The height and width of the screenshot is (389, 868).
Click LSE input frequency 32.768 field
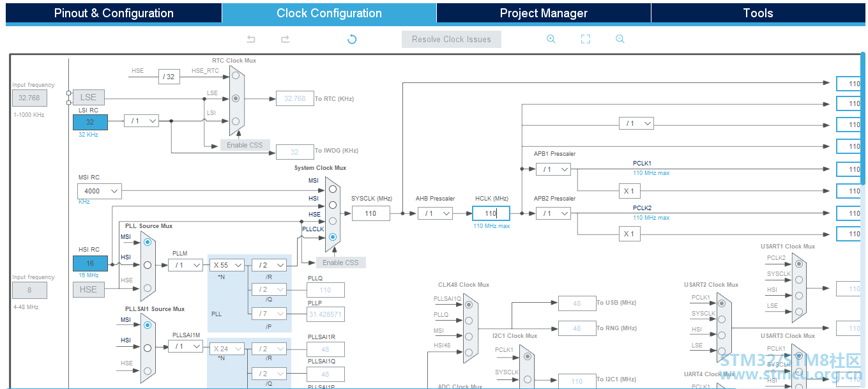point(29,98)
